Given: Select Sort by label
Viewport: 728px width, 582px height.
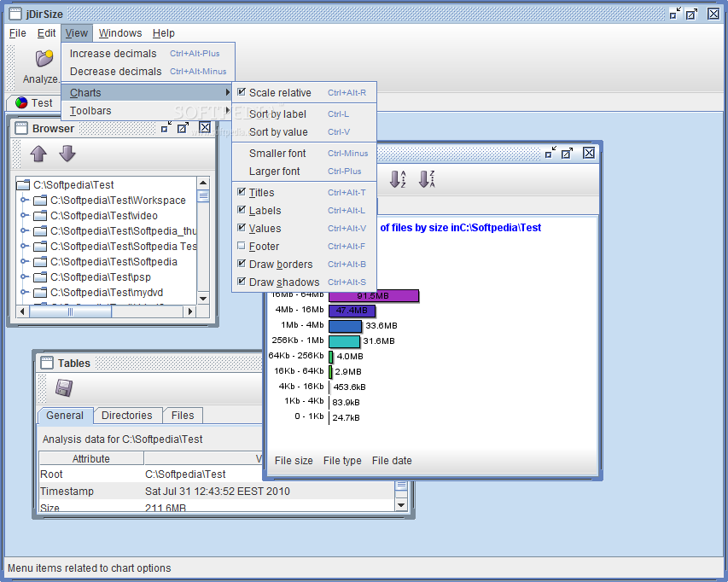Looking at the screenshot, I should [x=304, y=113].
